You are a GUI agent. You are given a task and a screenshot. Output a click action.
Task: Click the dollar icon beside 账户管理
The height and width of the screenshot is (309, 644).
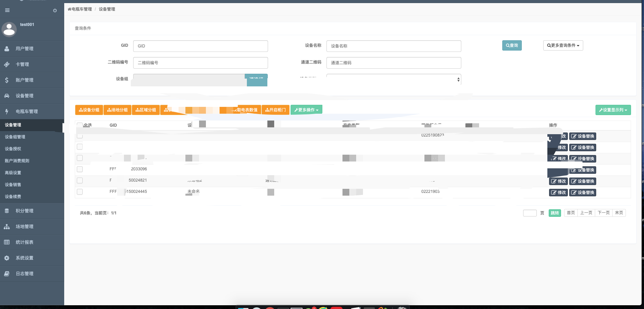7,80
